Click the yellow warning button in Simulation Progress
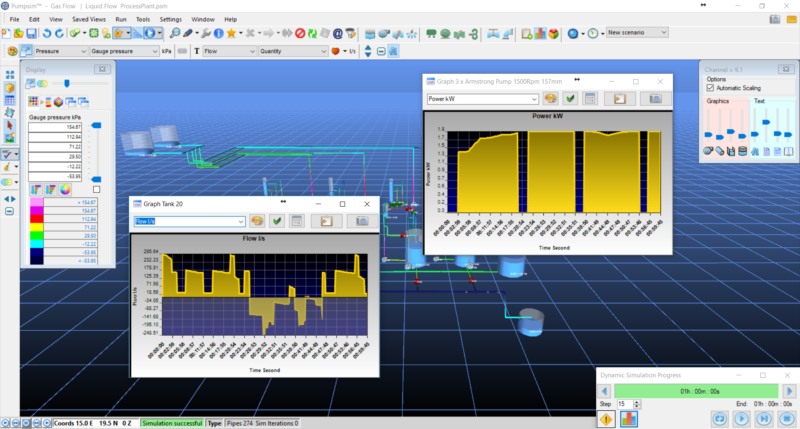Screen dimensions: 800x429 [x=608, y=418]
